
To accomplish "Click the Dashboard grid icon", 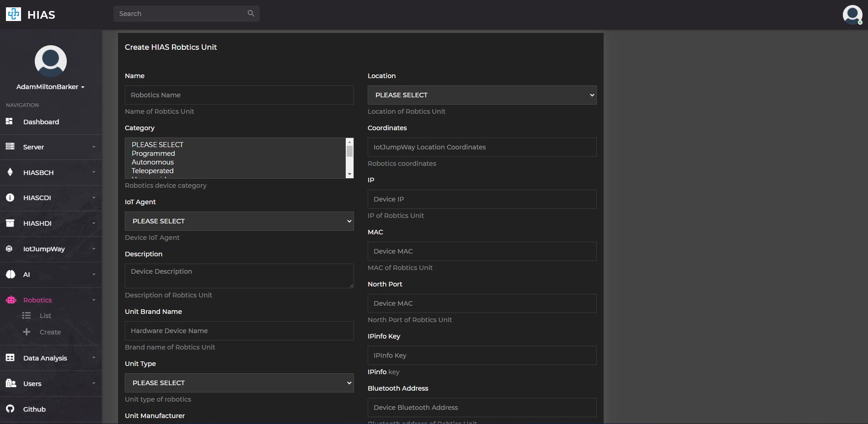I will (9, 121).
